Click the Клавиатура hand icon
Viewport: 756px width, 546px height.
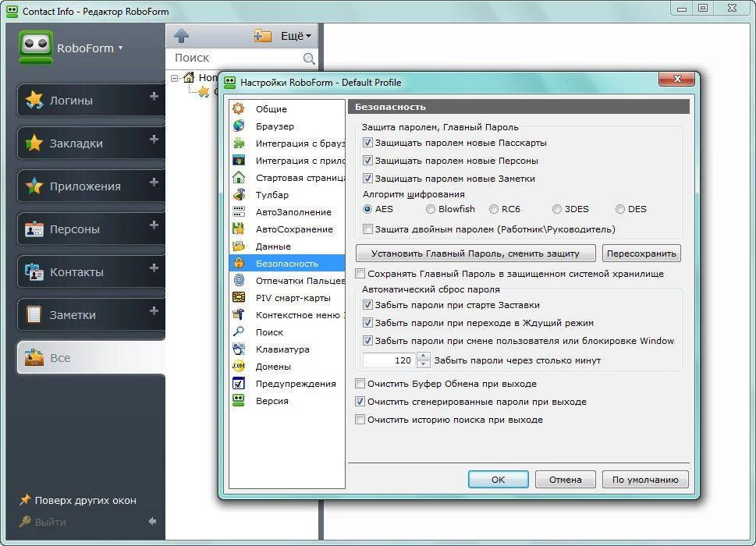[239, 349]
